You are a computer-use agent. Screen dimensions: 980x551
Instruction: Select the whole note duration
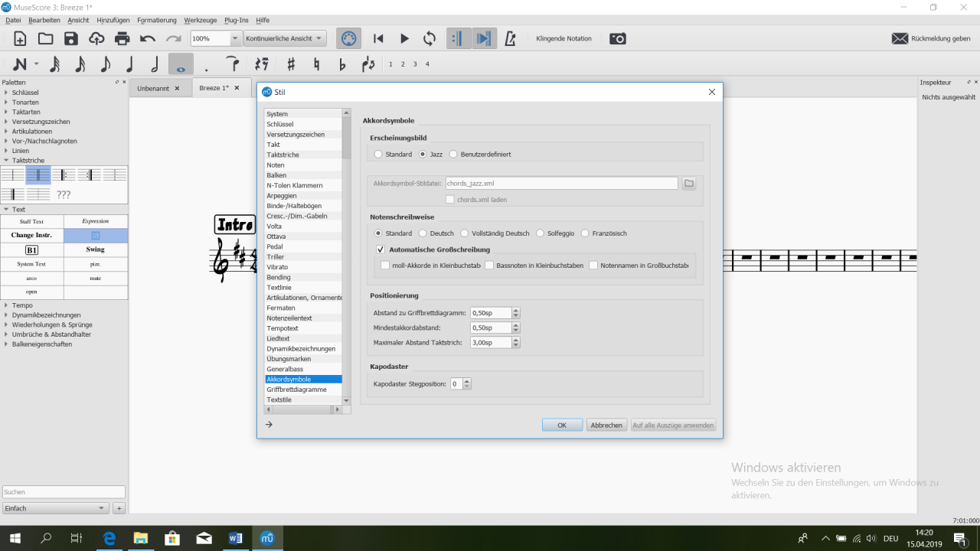(x=181, y=64)
